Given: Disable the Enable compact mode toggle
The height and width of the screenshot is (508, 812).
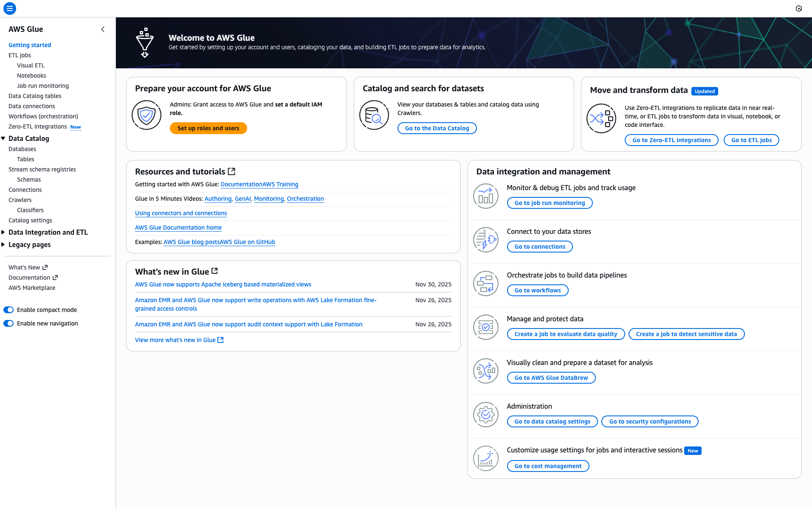Looking at the screenshot, I should click(8, 309).
